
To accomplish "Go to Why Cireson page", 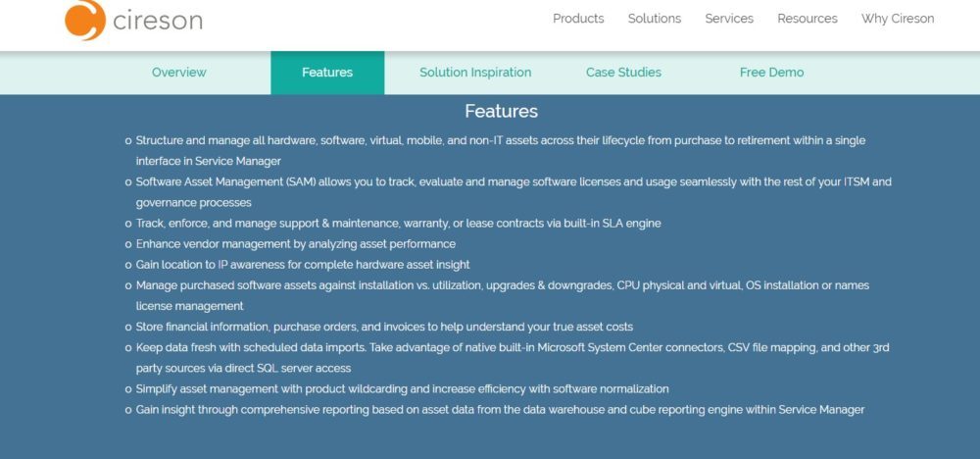I will tap(898, 19).
